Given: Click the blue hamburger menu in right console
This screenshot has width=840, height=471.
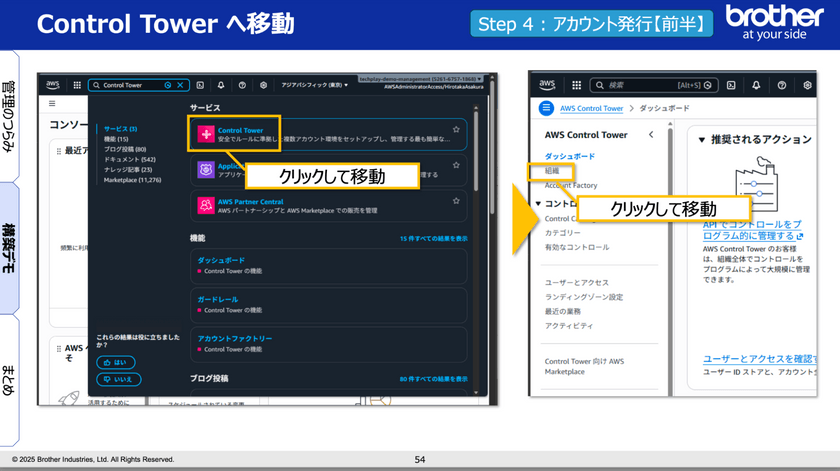Looking at the screenshot, I should [546, 108].
